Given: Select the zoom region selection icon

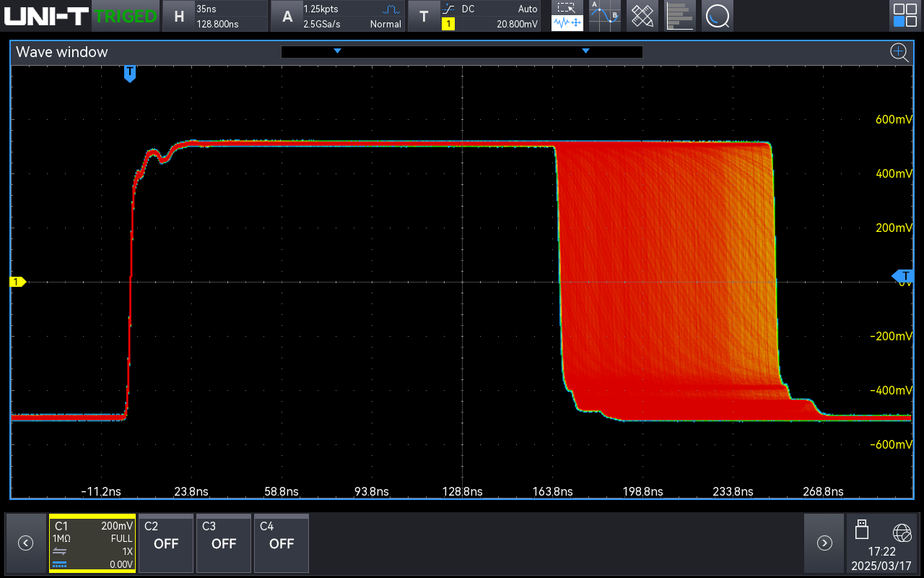Looking at the screenshot, I should [x=567, y=8].
